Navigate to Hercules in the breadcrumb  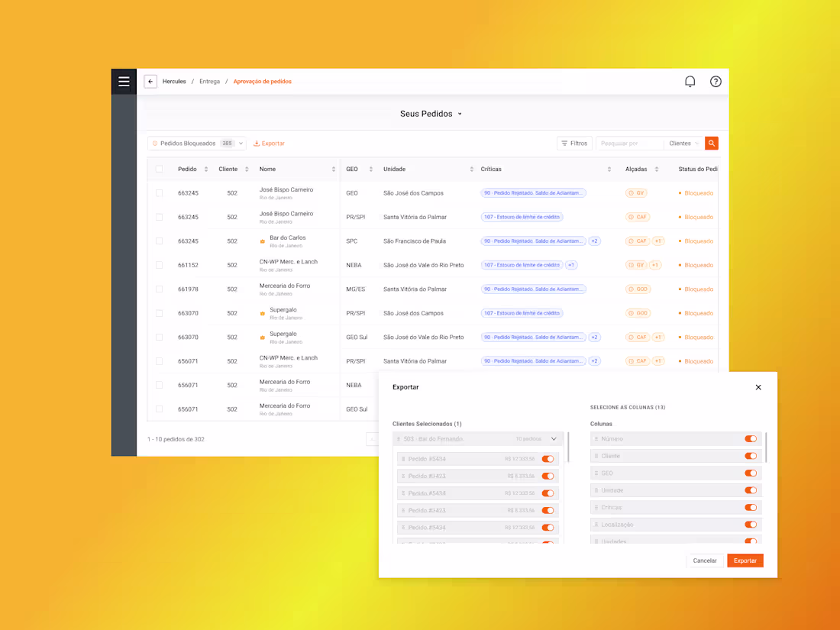point(174,81)
